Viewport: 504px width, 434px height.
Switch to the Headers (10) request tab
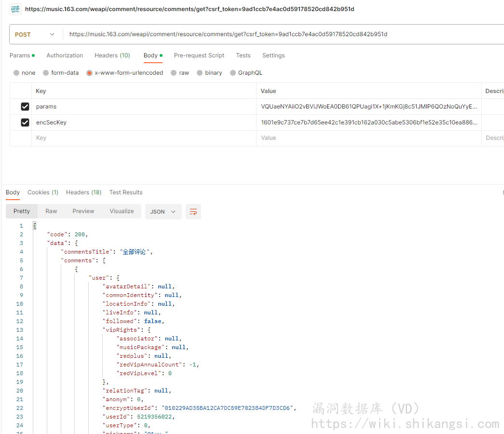(112, 55)
